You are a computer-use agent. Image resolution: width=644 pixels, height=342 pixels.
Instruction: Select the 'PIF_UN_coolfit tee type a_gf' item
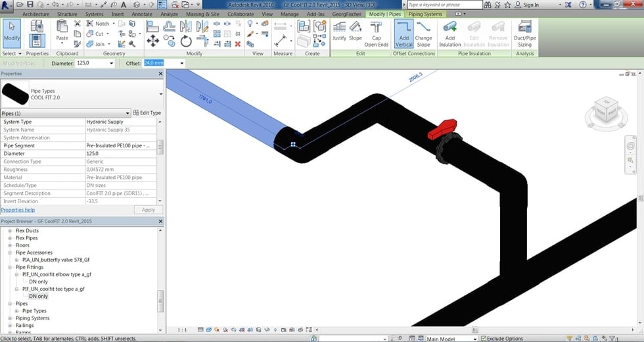pyautogui.click(x=53, y=289)
